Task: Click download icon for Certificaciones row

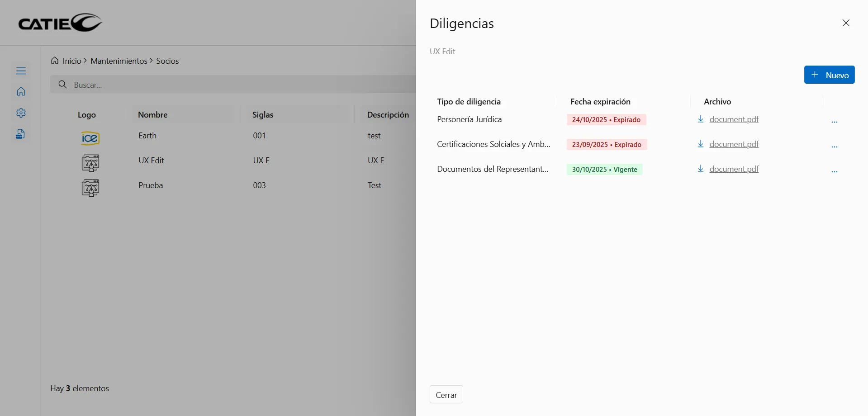Action: (700, 144)
